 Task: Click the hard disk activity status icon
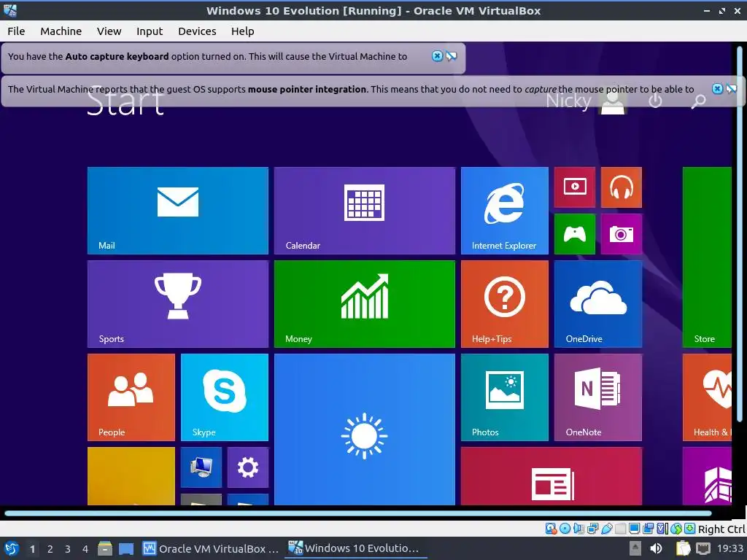click(x=551, y=529)
